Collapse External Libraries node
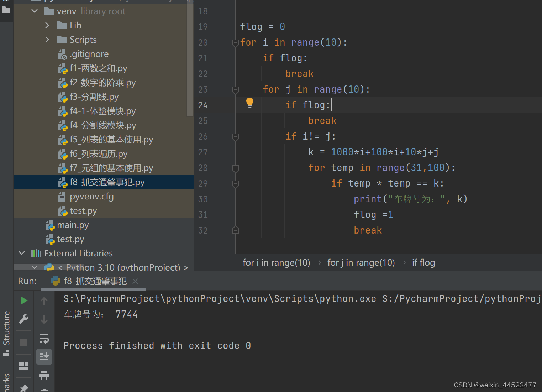 coord(22,253)
